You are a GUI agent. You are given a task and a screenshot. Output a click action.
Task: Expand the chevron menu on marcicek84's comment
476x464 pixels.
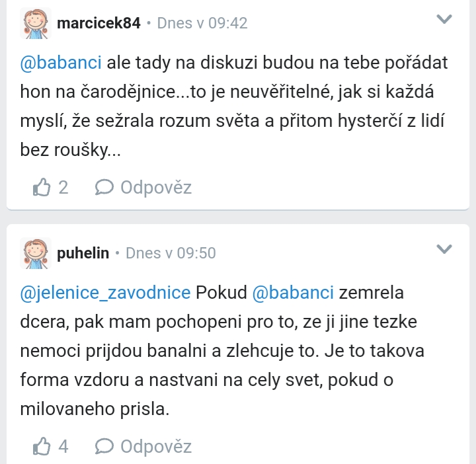(445, 20)
